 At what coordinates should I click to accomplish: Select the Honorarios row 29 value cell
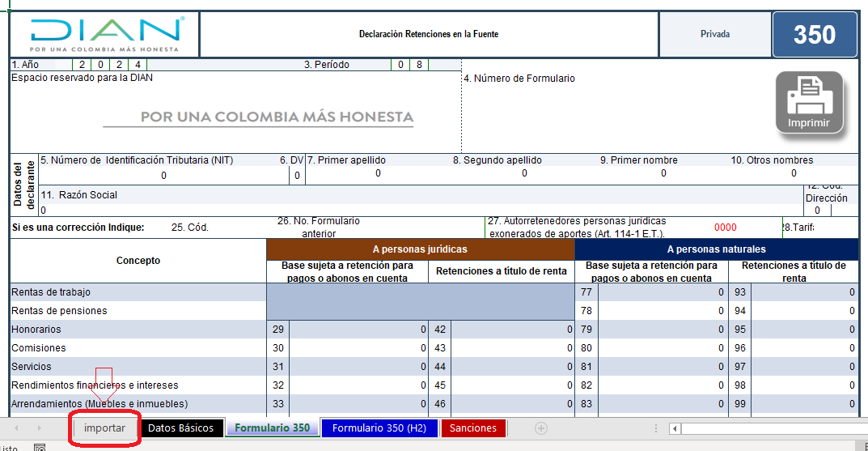[x=358, y=330]
